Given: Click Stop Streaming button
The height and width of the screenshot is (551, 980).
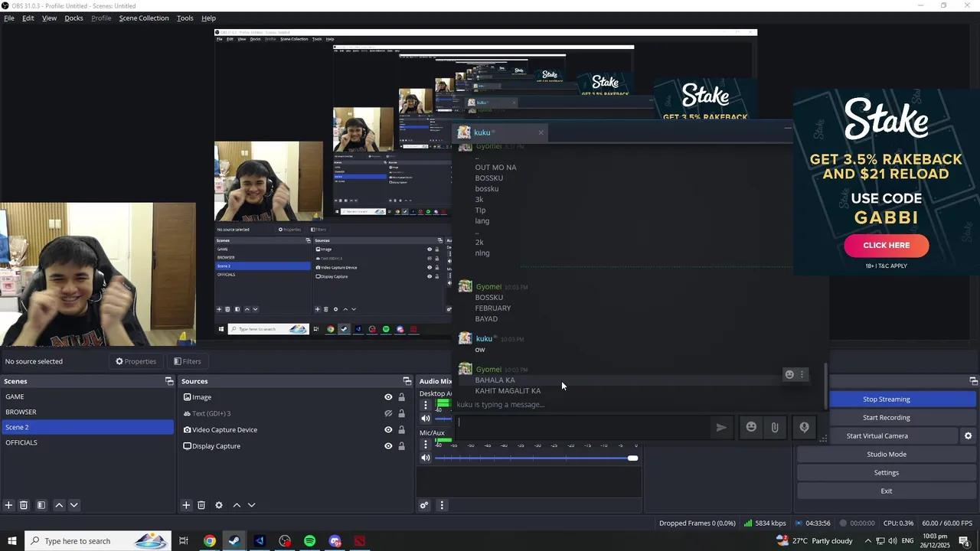Looking at the screenshot, I should coord(887,399).
